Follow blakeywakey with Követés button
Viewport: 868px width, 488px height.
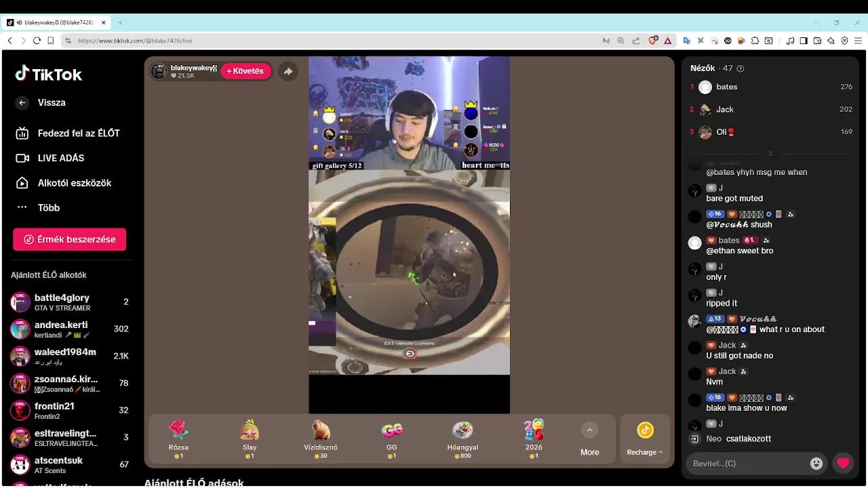point(245,71)
